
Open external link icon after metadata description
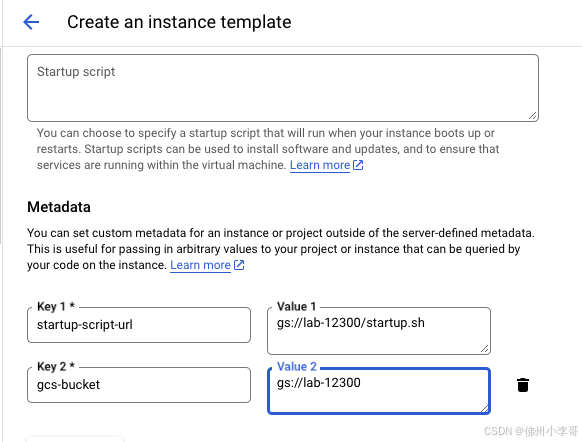pyautogui.click(x=239, y=265)
